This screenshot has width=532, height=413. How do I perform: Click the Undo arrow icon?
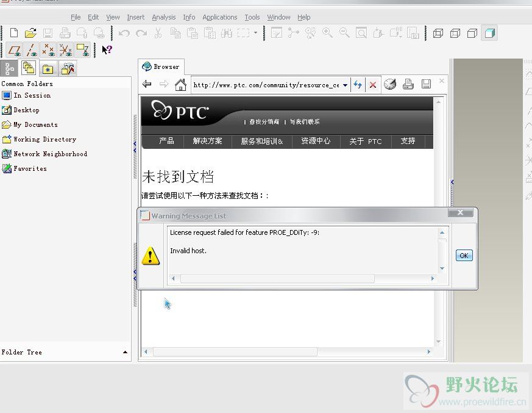(x=124, y=33)
